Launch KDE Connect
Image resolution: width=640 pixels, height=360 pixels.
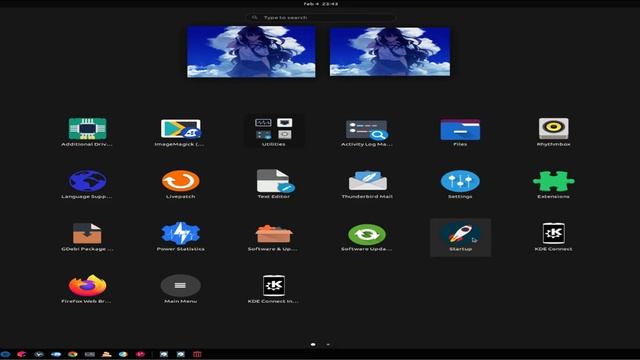pos(553,237)
